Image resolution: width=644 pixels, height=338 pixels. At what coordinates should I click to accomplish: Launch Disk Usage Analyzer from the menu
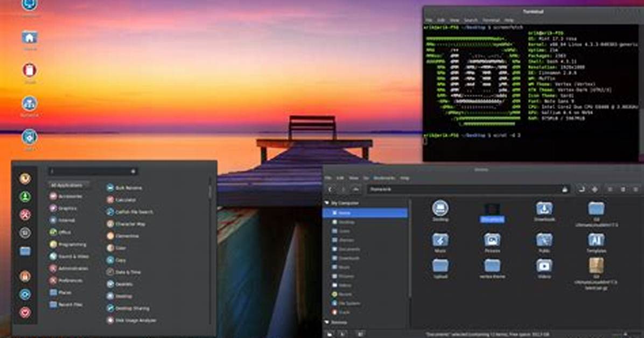coord(131,320)
